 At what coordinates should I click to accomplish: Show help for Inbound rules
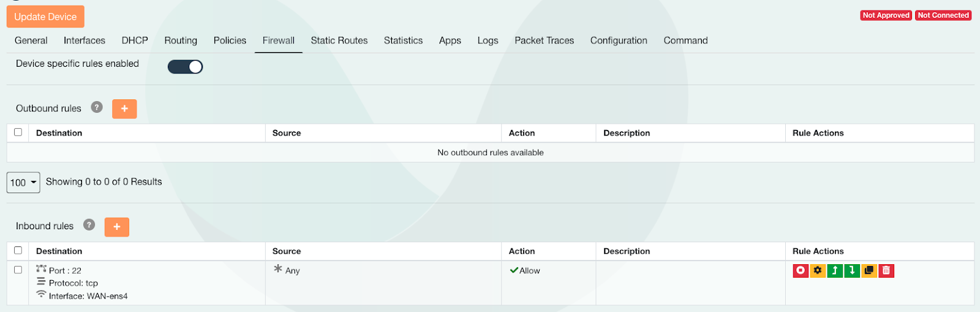tap(89, 225)
